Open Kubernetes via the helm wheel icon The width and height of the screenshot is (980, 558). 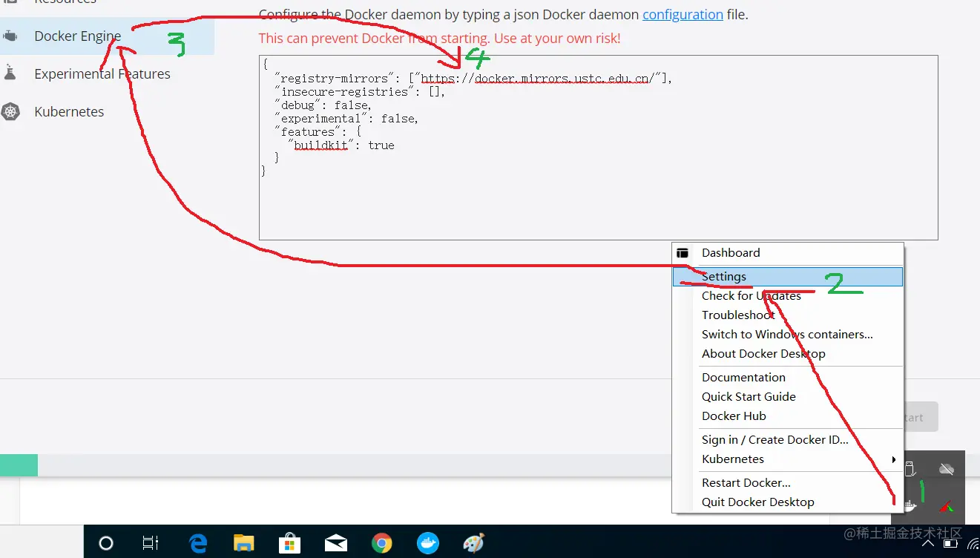click(x=10, y=112)
